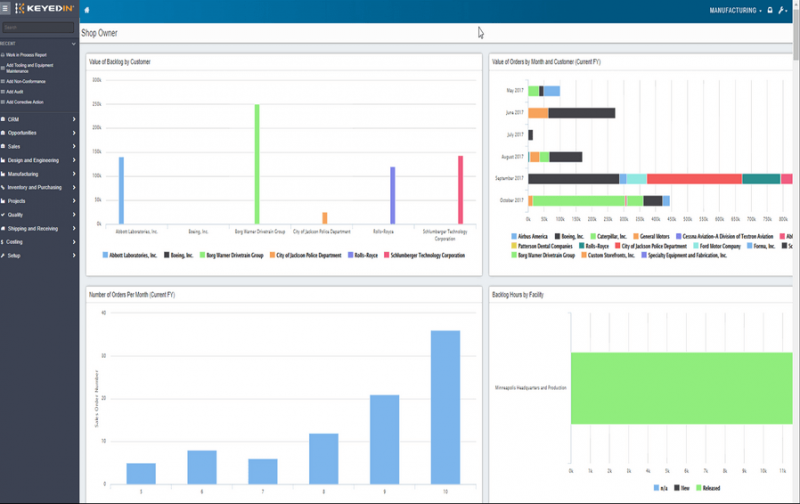The width and height of the screenshot is (800, 504).
Task: Toggle City of Jackson Police Department in Backlog chart legend
Action: pyautogui.click(x=306, y=255)
